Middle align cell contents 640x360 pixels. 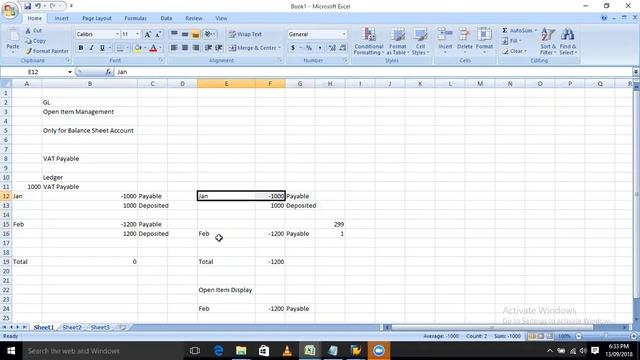[185, 34]
